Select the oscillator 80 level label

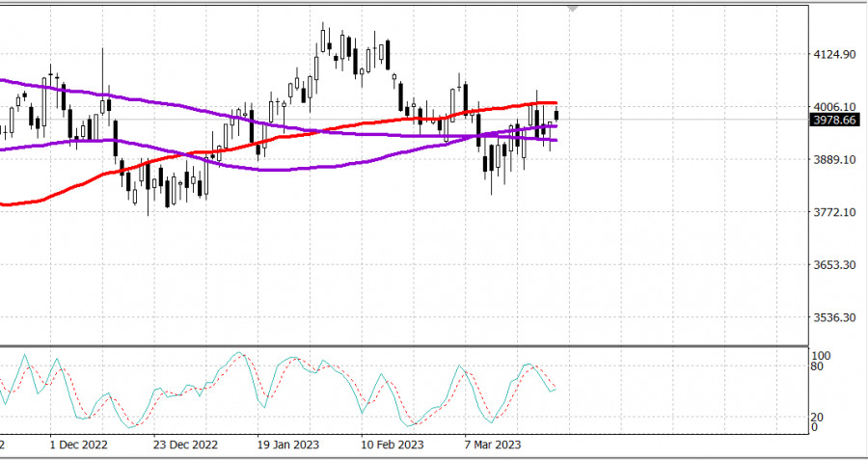(x=817, y=366)
